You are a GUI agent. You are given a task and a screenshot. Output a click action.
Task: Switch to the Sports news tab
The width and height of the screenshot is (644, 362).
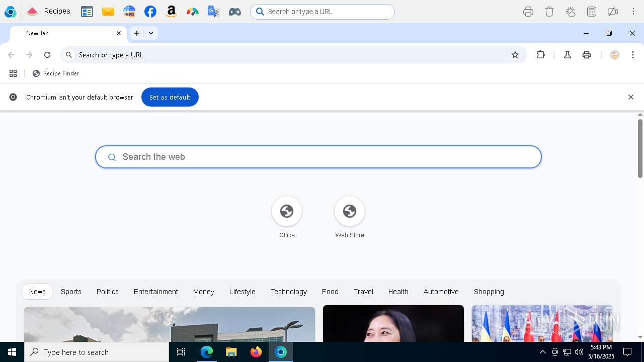(71, 292)
